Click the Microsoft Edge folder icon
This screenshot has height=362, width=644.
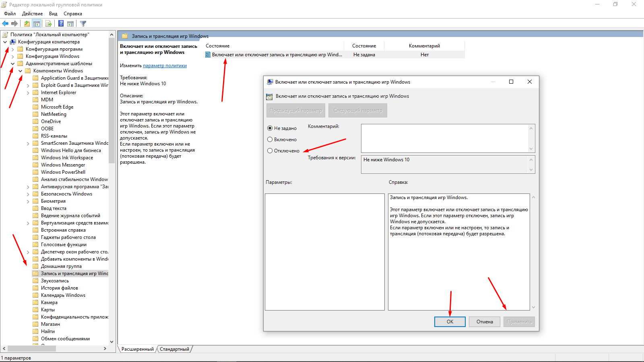point(35,107)
